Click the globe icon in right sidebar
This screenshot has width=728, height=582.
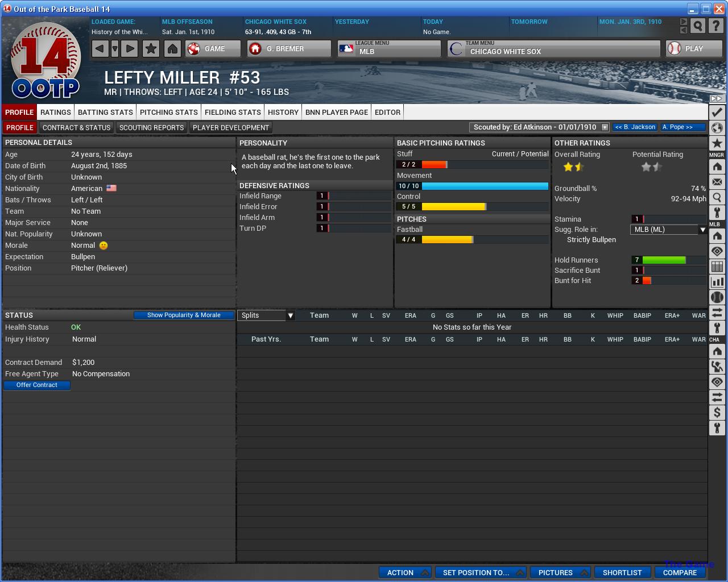tap(717, 128)
